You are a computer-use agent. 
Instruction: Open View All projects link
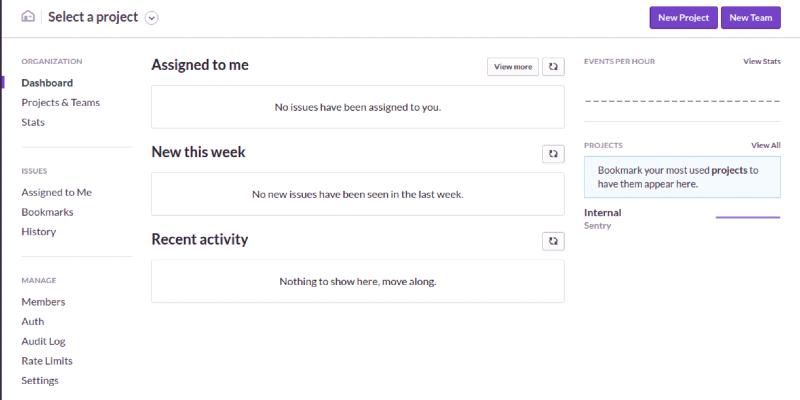coord(765,145)
